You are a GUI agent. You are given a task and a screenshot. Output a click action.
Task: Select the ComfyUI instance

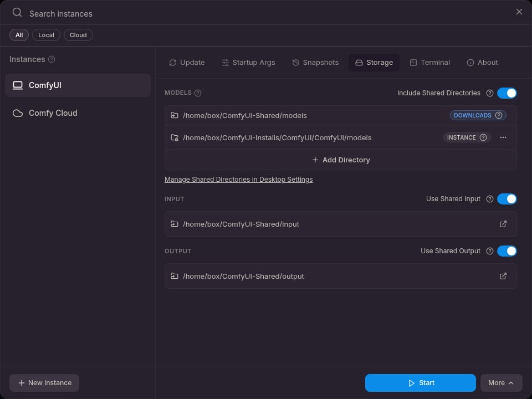(x=78, y=85)
